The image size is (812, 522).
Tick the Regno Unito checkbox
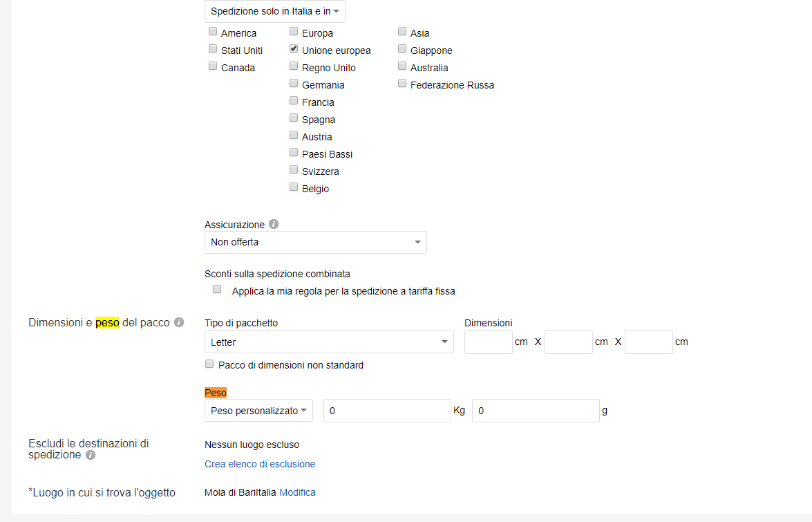click(x=294, y=66)
